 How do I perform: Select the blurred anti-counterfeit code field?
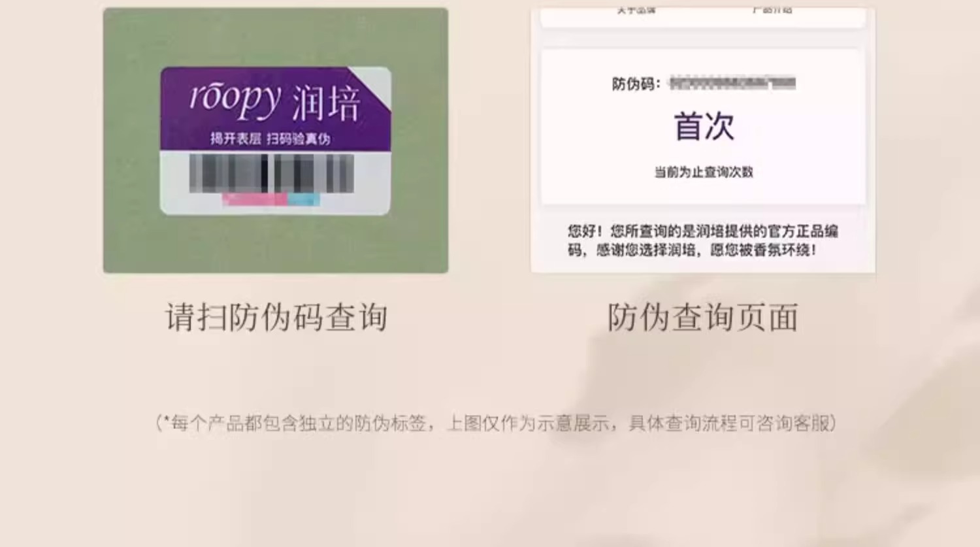click(x=732, y=83)
